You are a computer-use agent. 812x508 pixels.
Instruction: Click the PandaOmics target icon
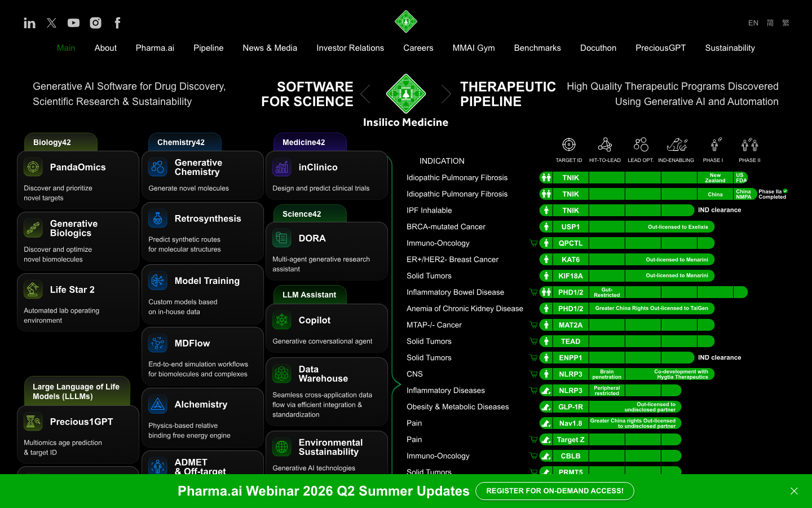[x=33, y=167]
